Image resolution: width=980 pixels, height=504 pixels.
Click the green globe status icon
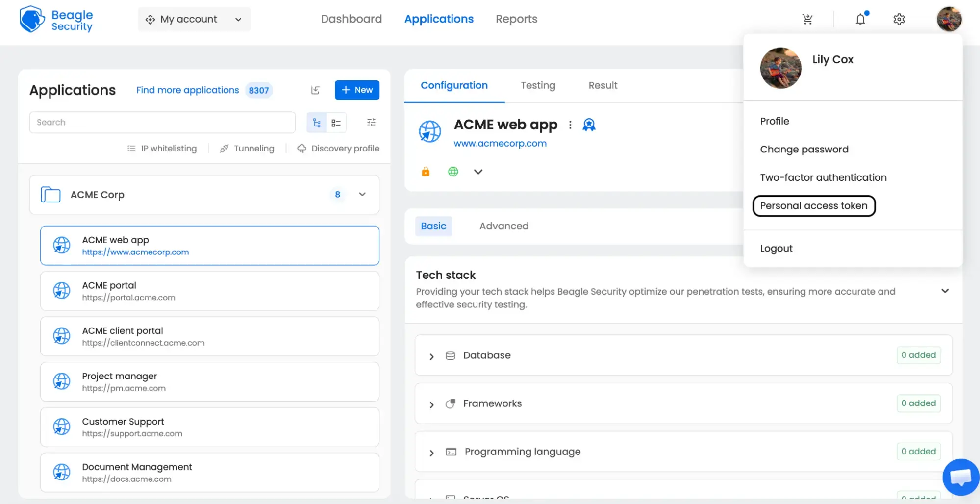coord(453,172)
